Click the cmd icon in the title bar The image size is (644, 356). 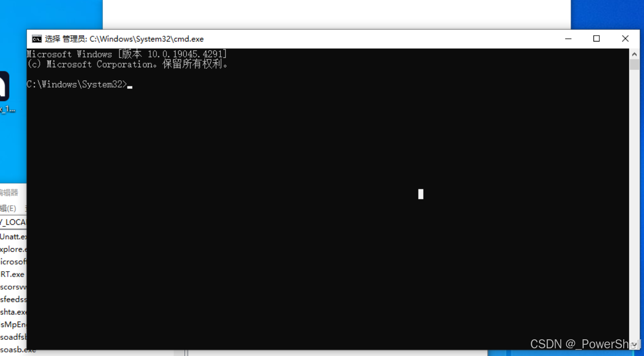tap(37, 39)
